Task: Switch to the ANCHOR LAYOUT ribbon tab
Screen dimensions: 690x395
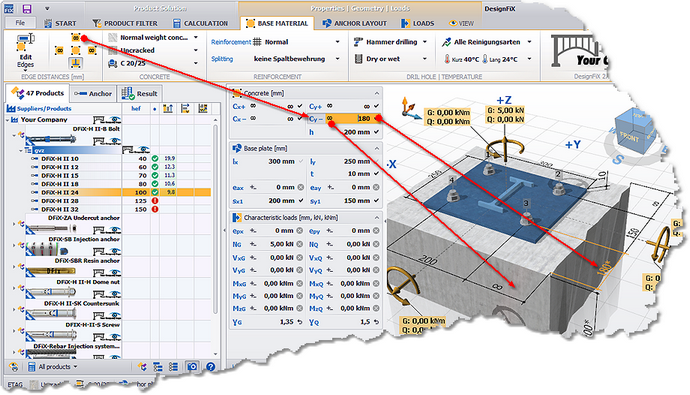Action: coord(354,23)
